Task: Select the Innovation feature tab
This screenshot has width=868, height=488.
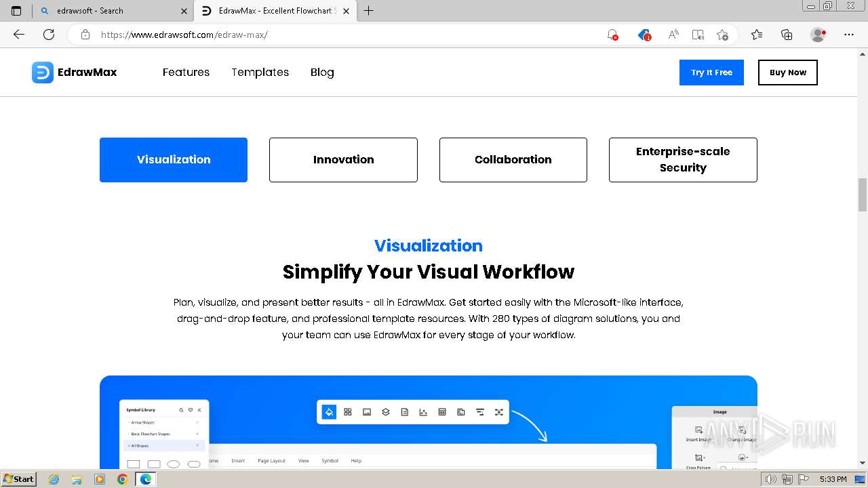Action: pos(343,160)
